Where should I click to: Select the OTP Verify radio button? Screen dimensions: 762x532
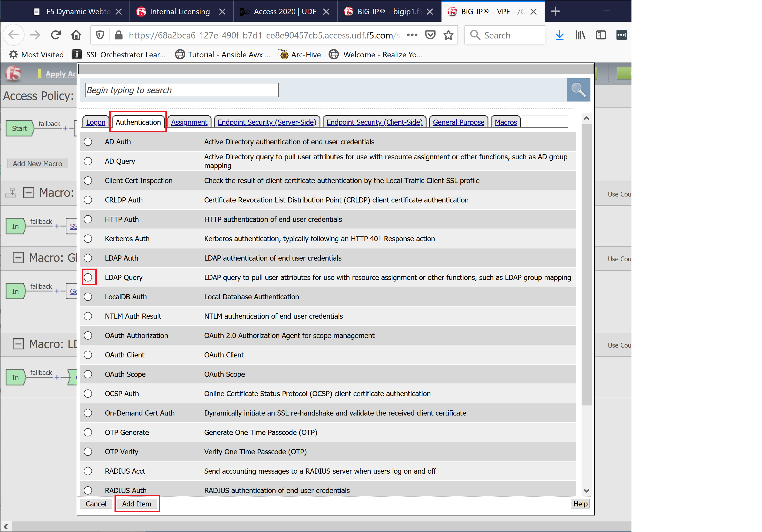[88, 452]
